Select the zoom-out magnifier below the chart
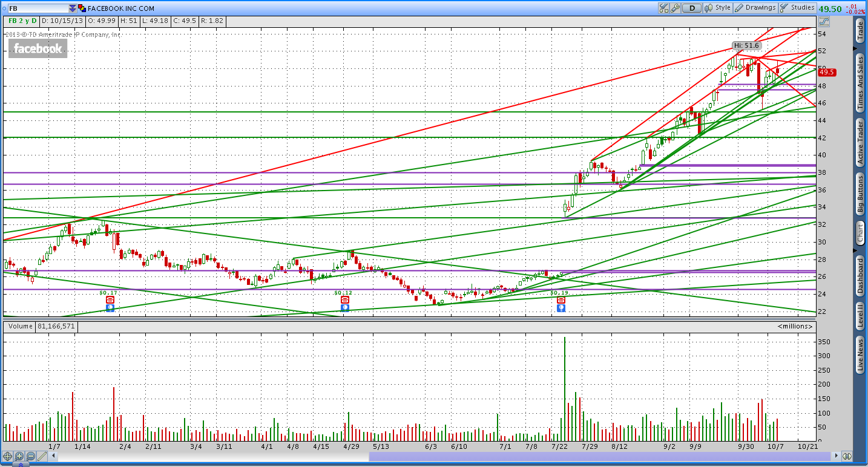Screen dimensions: 868x467 click(x=30, y=456)
